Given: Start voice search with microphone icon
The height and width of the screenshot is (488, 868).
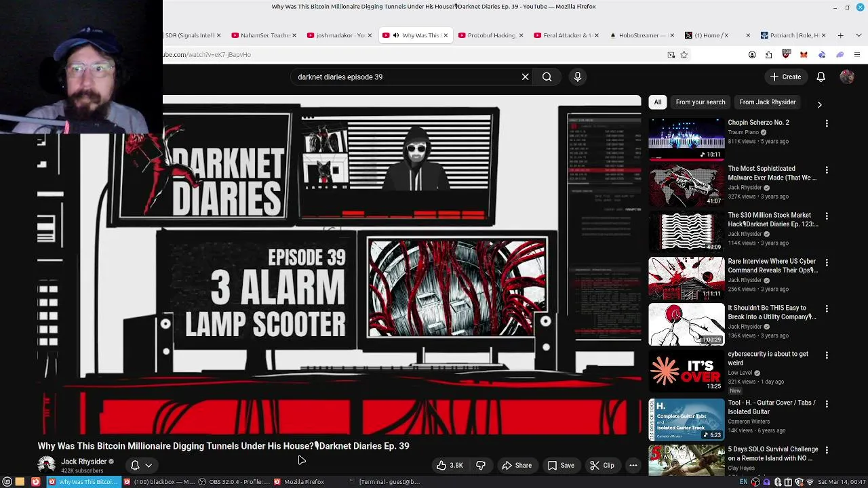Looking at the screenshot, I should click(578, 77).
